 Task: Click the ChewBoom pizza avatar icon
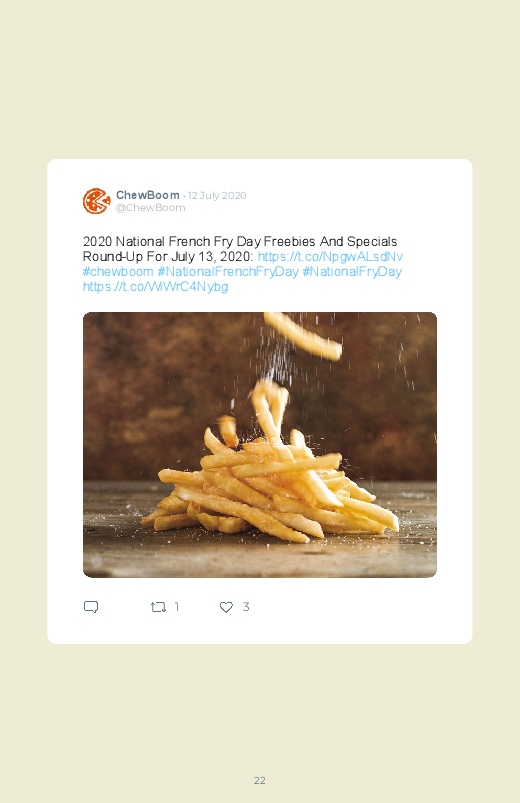(x=96, y=201)
